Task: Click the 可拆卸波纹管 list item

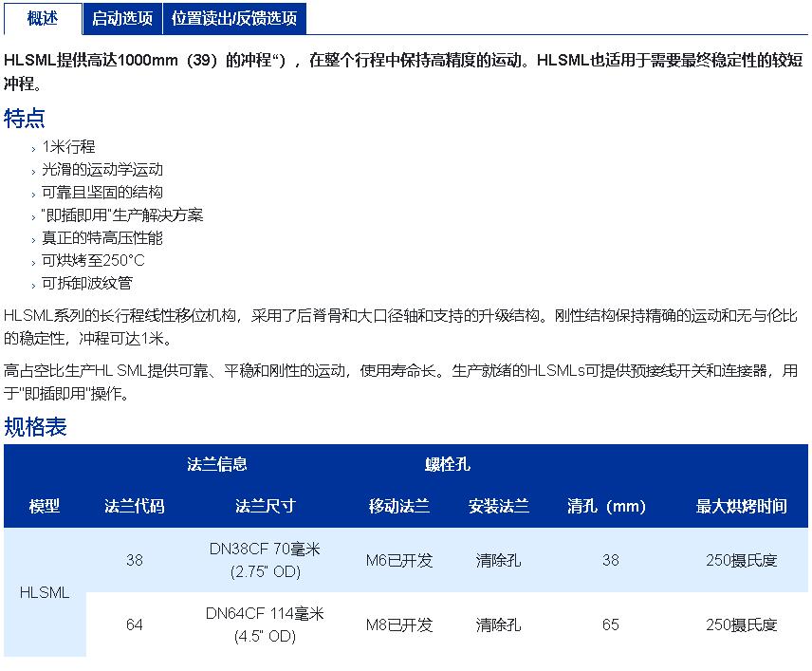Action: (87, 284)
